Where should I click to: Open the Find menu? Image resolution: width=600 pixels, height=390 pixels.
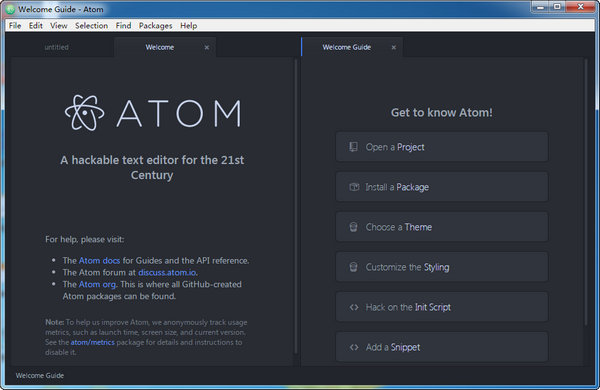click(x=123, y=26)
